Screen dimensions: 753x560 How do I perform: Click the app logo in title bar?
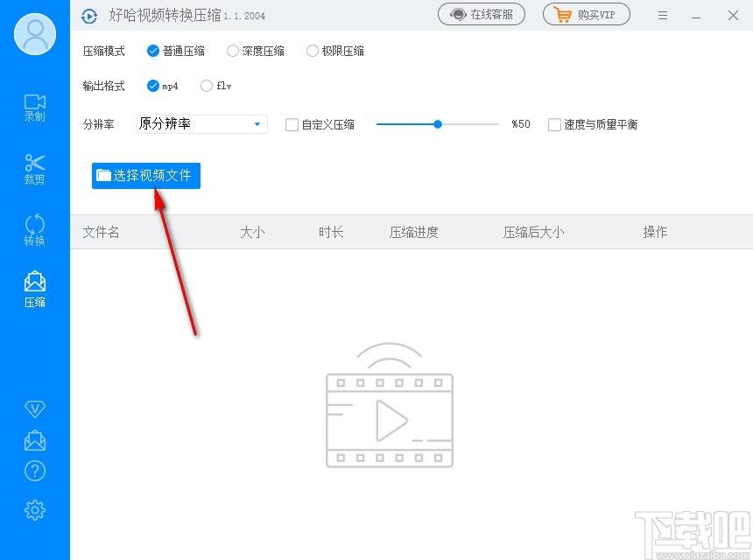coord(88,16)
